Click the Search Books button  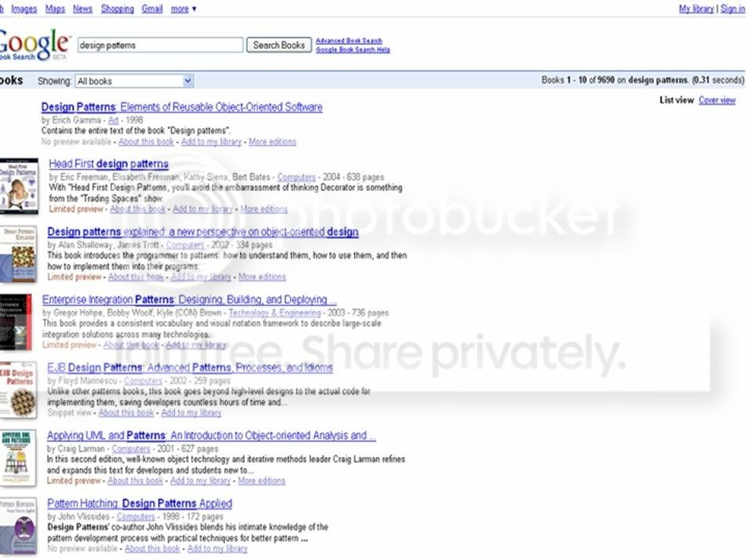[x=279, y=46]
